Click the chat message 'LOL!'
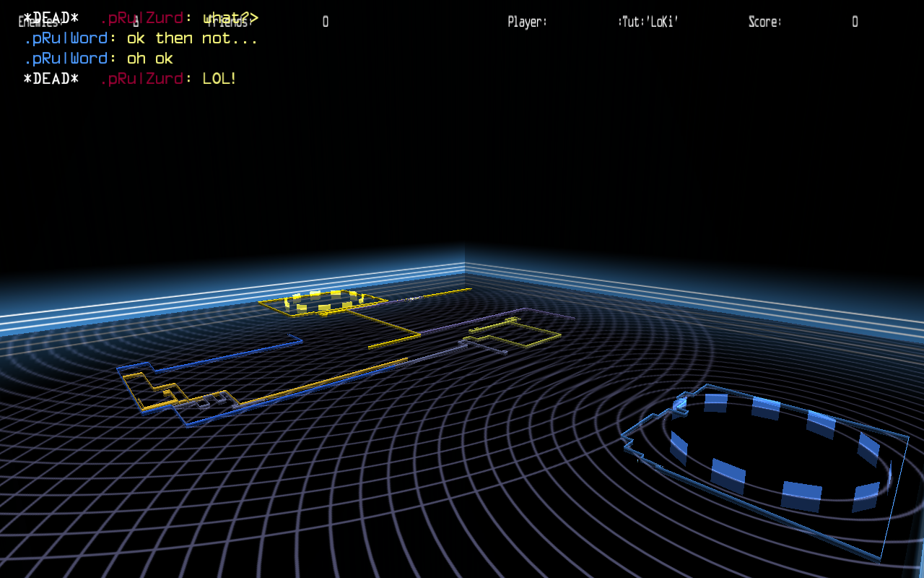Screen dimensions: 924x578 tap(219, 79)
